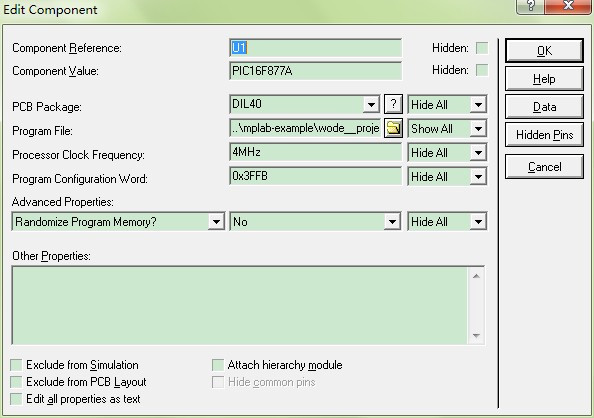The width and height of the screenshot is (594, 418).
Task: Check Attach hierarchy module
Action: (218, 365)
